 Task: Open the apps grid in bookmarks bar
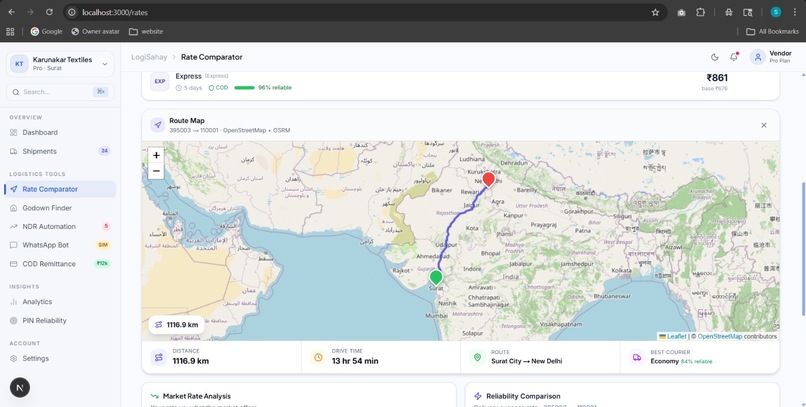(x=10, y=31)
